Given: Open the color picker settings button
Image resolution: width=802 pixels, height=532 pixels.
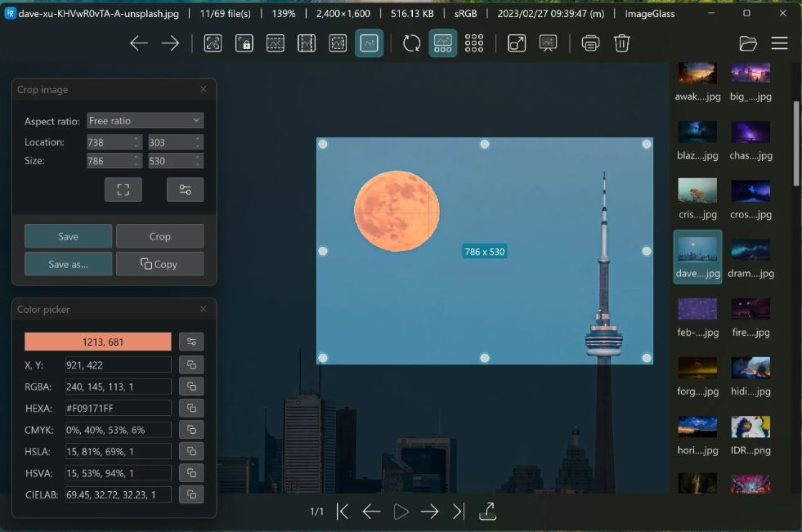Looking at the screenshot, I should click(x=191, y=342).
